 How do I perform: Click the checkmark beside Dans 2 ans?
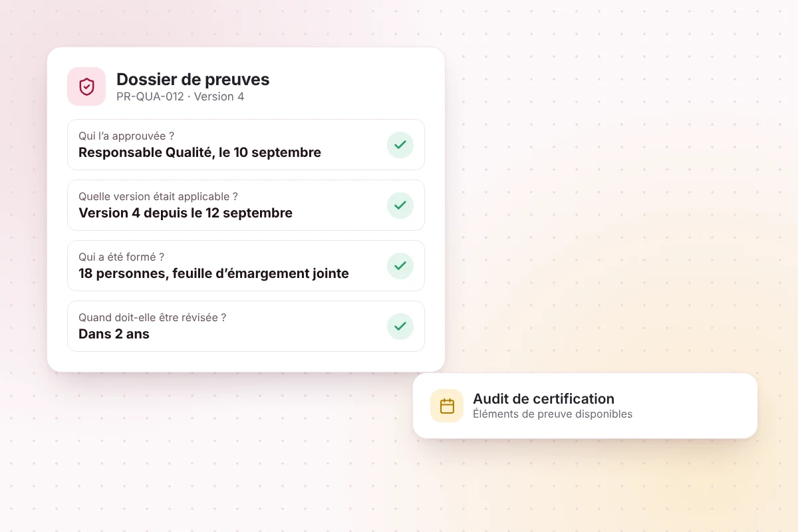(x=400, y=327)
